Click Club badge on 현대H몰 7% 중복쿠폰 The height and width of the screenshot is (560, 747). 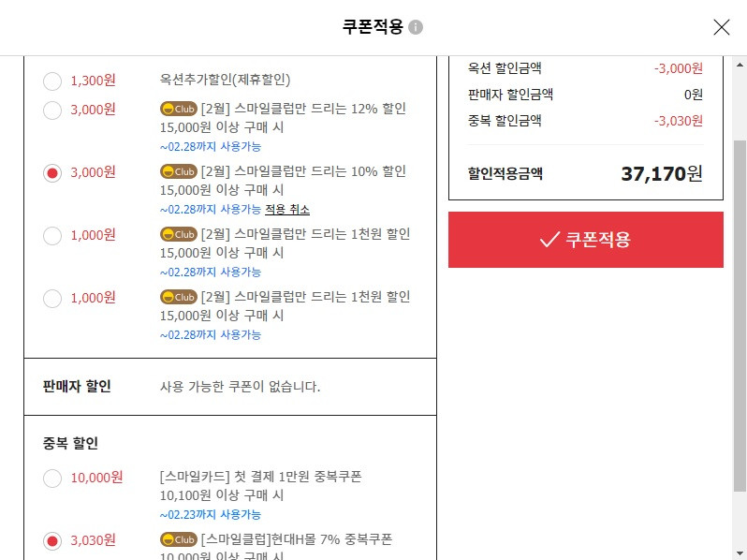[179, 539]
